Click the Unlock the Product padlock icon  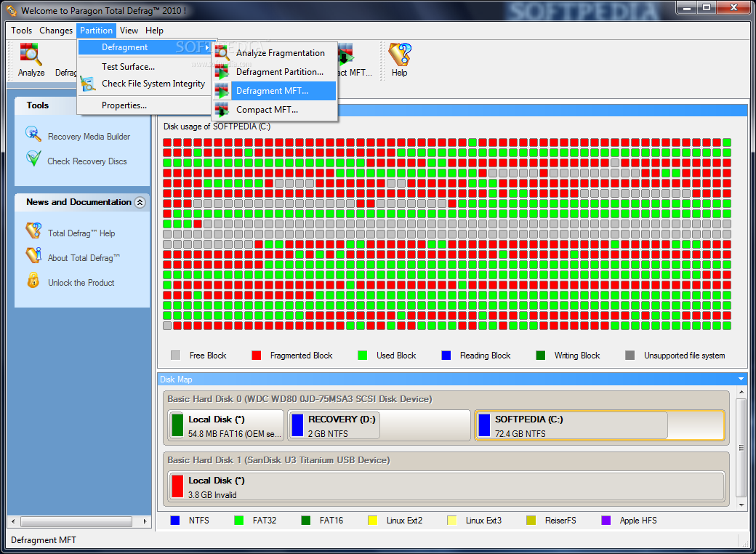point(33,280)
